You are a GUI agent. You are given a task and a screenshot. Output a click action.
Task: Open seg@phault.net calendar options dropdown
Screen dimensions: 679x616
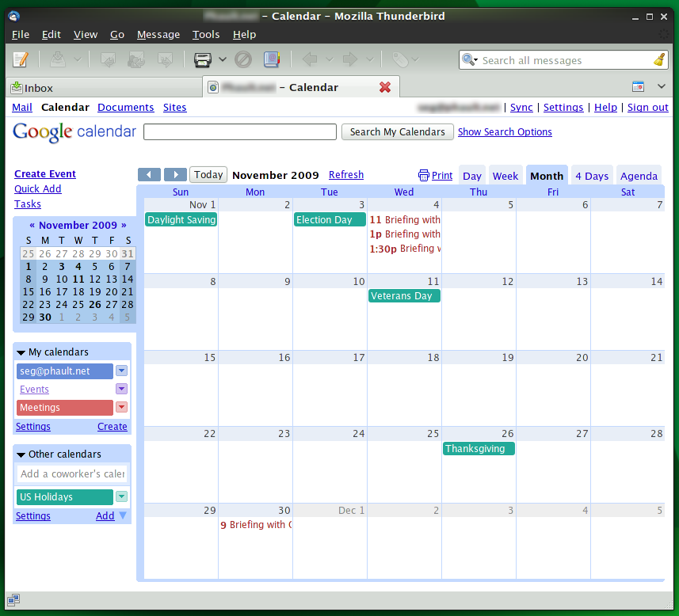(122, 371)
